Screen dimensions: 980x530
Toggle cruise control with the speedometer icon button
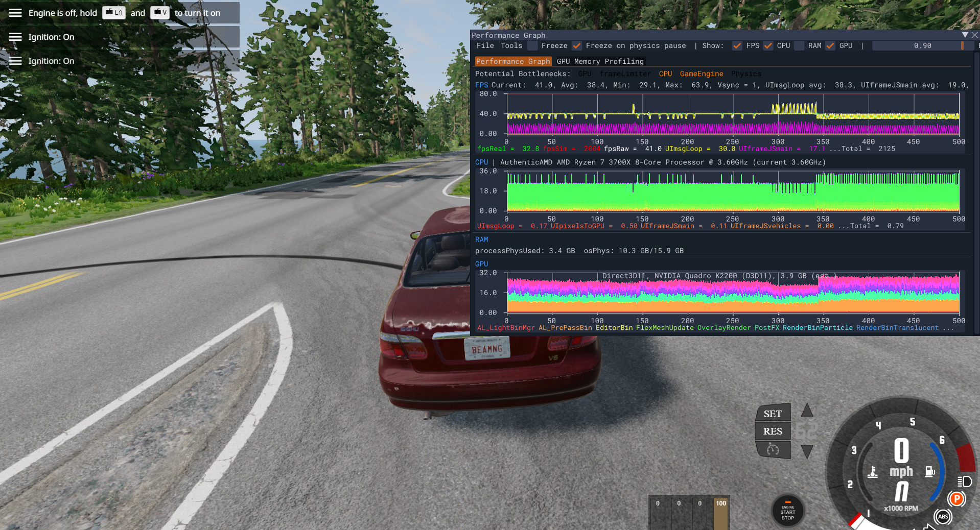(773, 450)
